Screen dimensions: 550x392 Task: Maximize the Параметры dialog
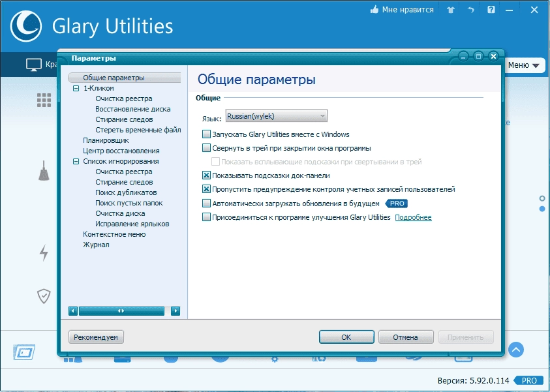[478, 56]
